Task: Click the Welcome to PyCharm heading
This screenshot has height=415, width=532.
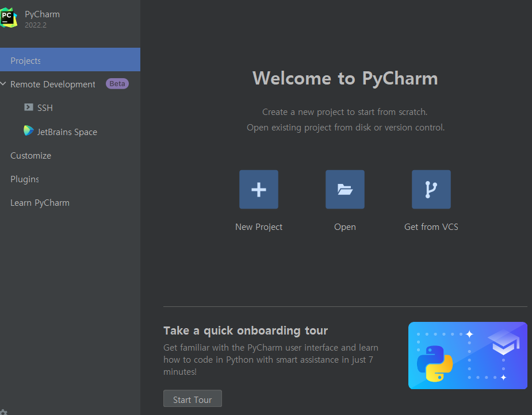Action: (345, 78)
